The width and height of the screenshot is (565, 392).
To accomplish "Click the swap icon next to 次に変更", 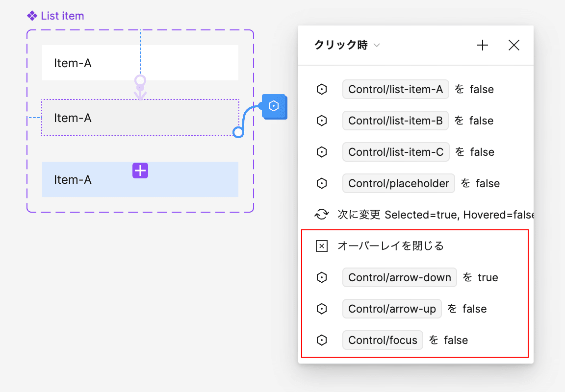I will 321,215.
